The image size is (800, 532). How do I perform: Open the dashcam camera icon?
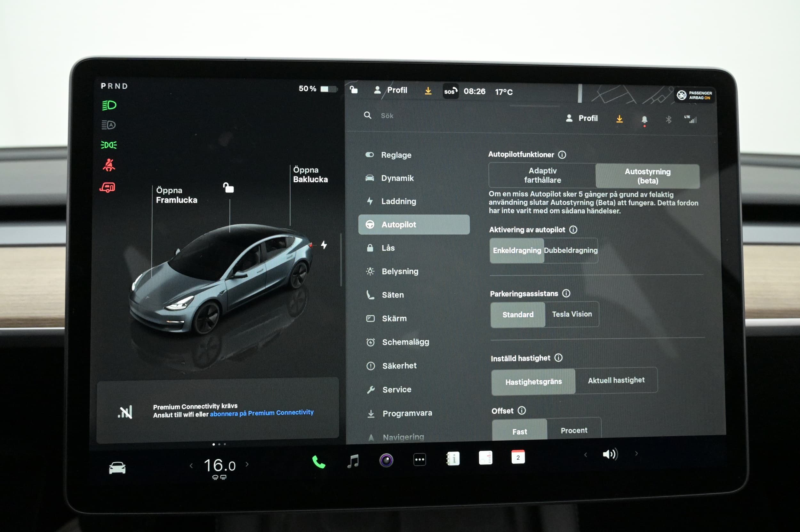[386, 460]
